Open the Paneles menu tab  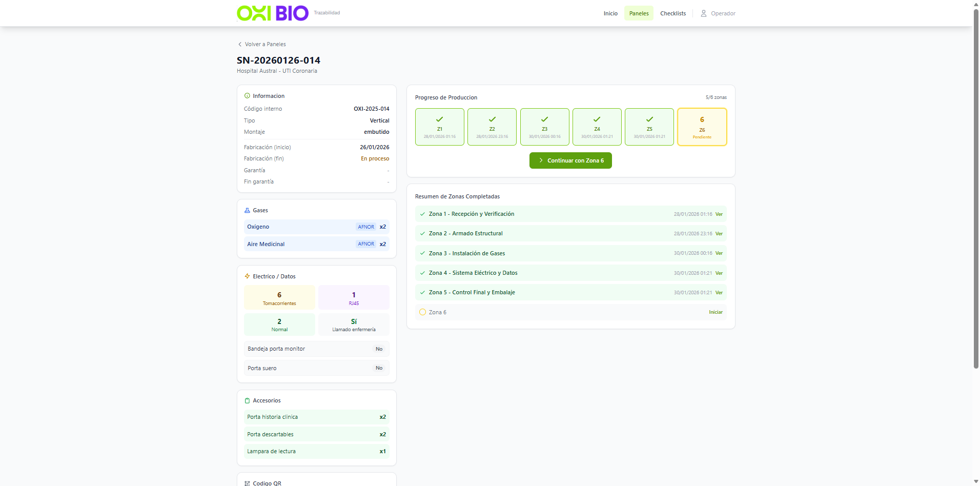point(639,13)
